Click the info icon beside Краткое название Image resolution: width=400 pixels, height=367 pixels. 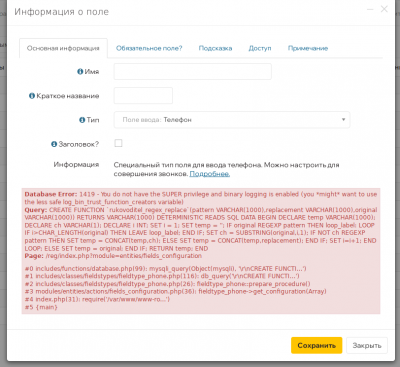32,96
